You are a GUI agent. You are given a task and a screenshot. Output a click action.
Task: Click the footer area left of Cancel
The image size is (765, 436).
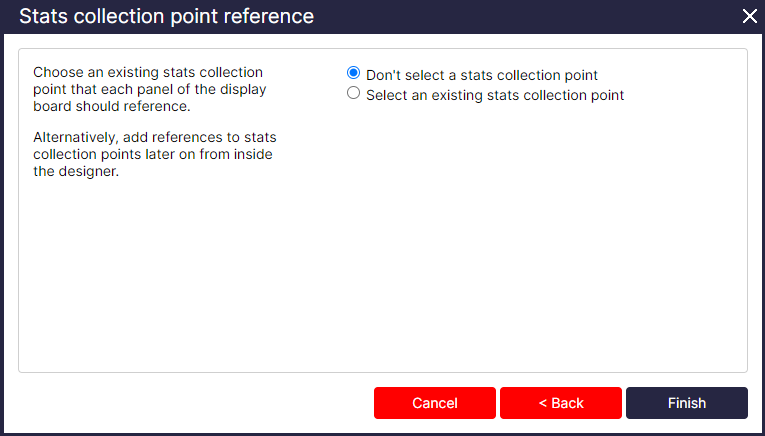tap(190, 403)
